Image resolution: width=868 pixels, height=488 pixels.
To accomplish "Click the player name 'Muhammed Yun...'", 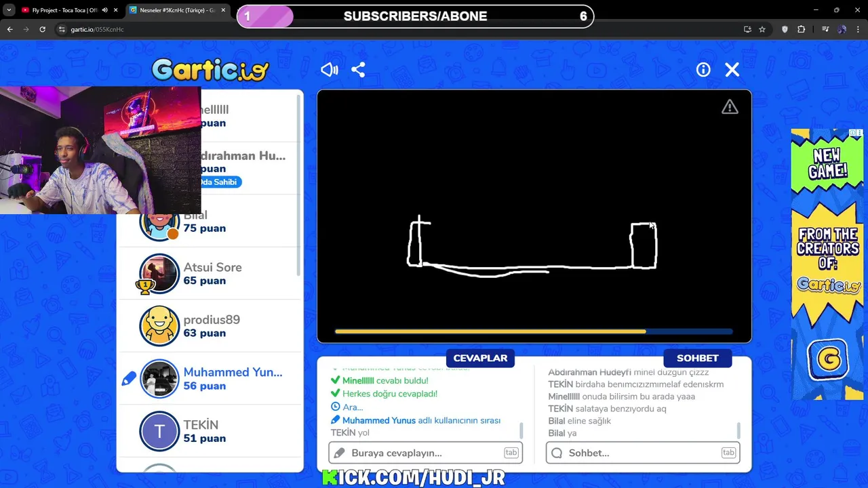I will [x=233, y=372].
